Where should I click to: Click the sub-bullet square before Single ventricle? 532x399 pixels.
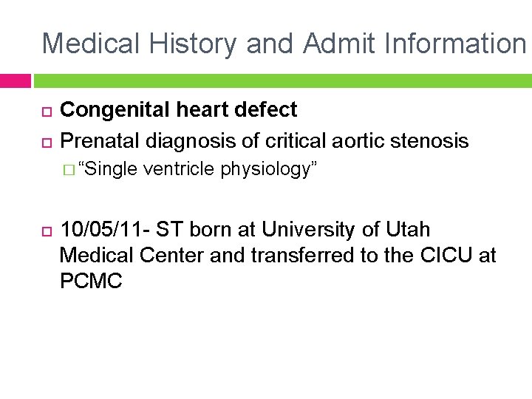pos(68,171)
